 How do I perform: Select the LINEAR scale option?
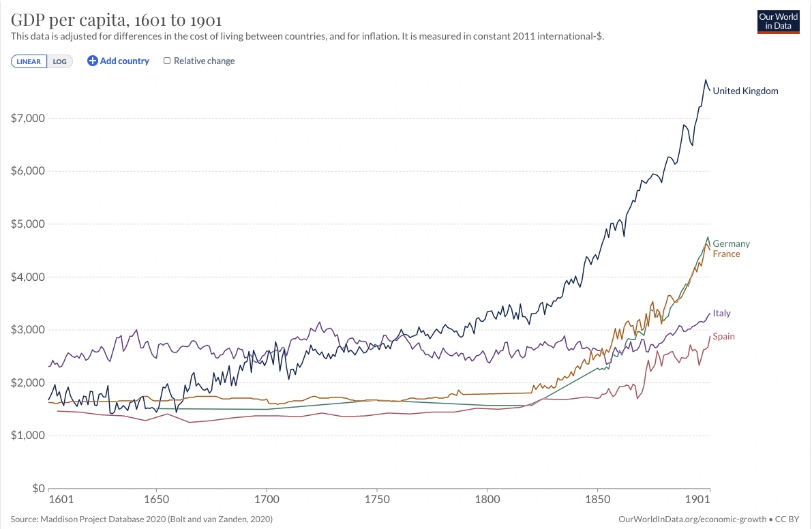[29, 61]
